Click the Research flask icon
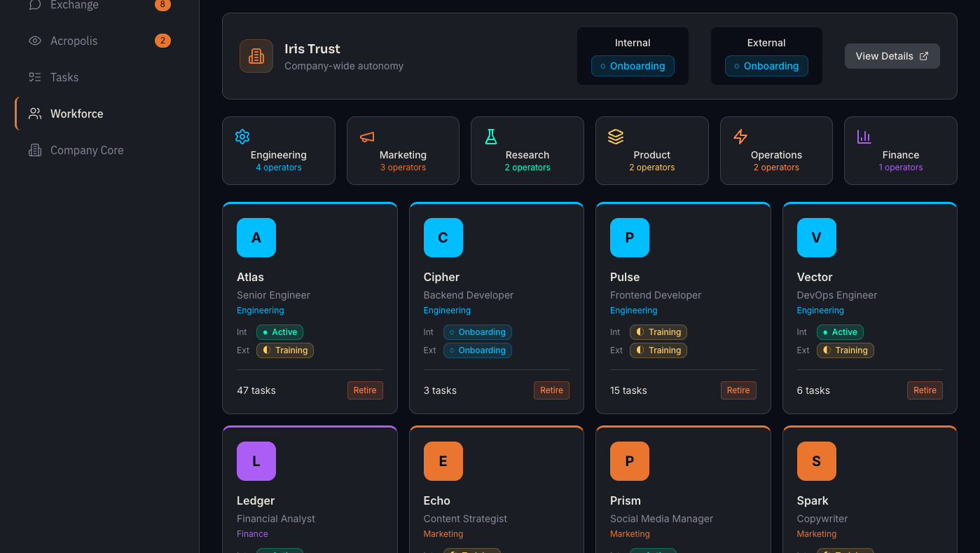Image resolution: width=980 pixels, height=553 pixels. 491,137
